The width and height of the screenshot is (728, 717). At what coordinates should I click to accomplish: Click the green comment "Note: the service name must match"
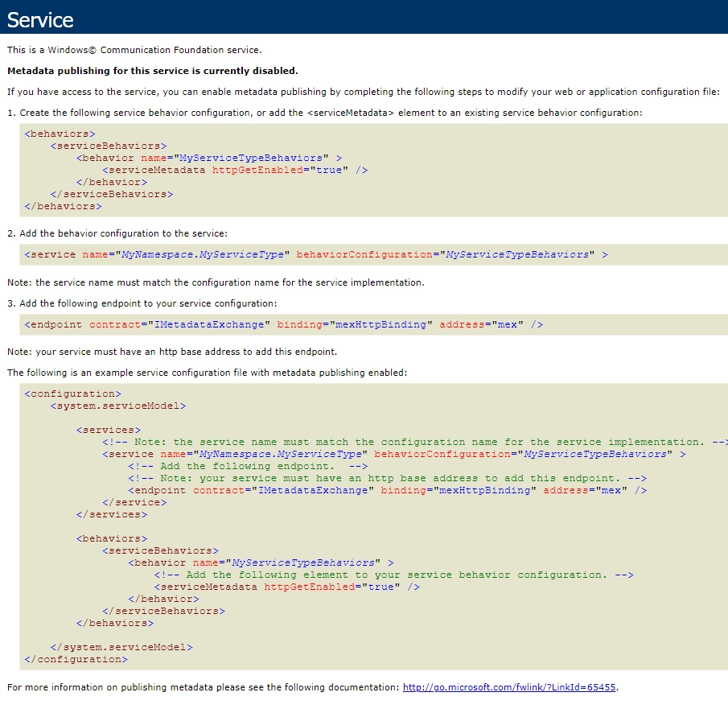point(414,442)
